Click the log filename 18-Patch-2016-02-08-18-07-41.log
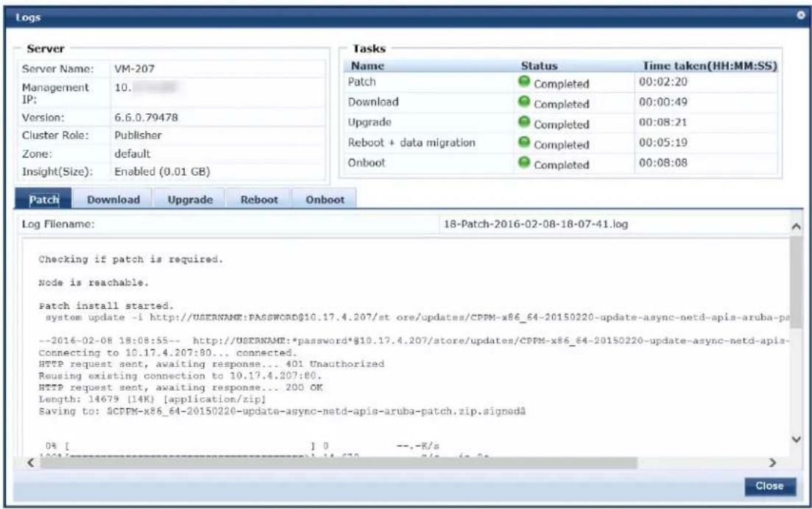 (536, 224)
